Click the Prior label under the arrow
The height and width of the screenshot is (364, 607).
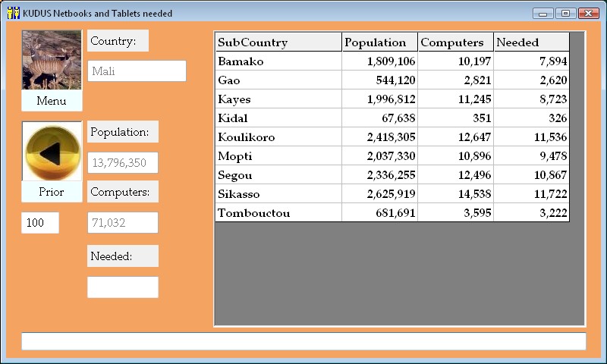(x=52, y=192)
